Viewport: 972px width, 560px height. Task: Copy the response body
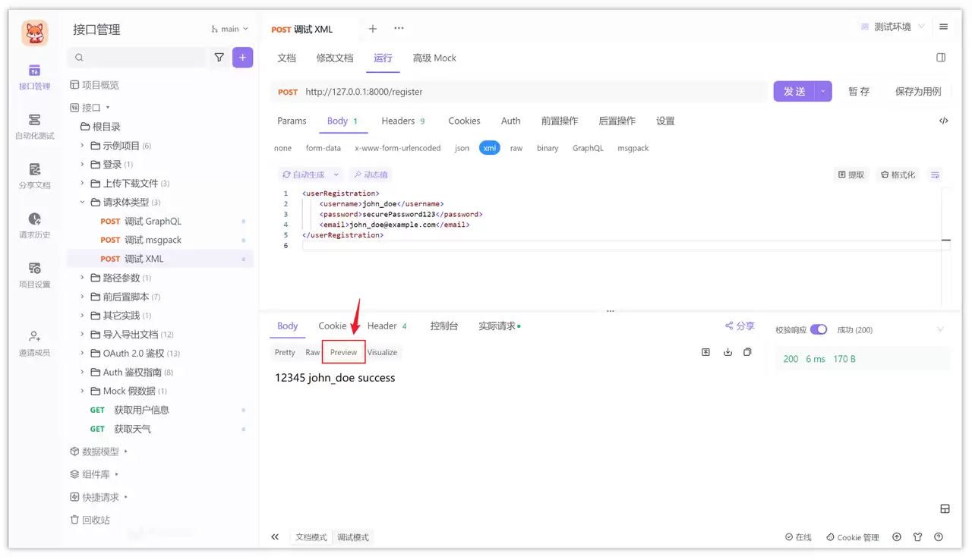pos(747,352)
